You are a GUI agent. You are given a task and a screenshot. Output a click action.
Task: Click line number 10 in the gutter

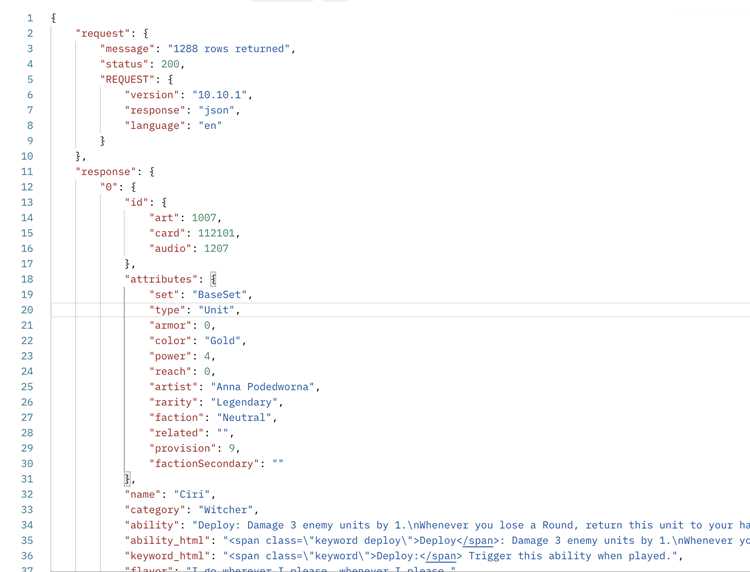[27, 156]
